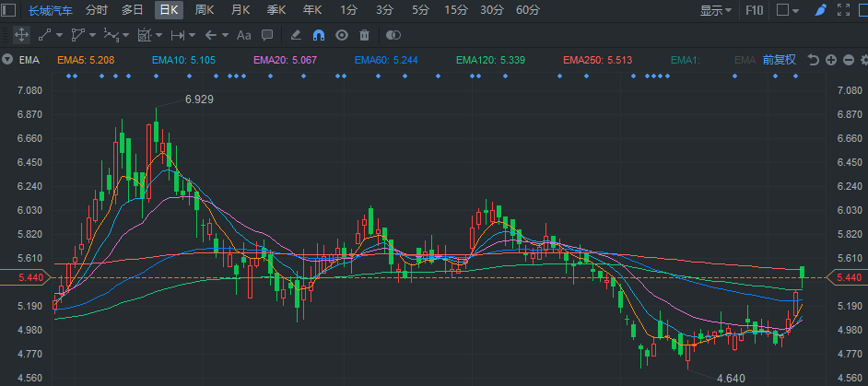Image resolution: width=868 pixels, height=386 pixels.
Task: Open the line tool dropdown arrow
Action: pos(59,35)
